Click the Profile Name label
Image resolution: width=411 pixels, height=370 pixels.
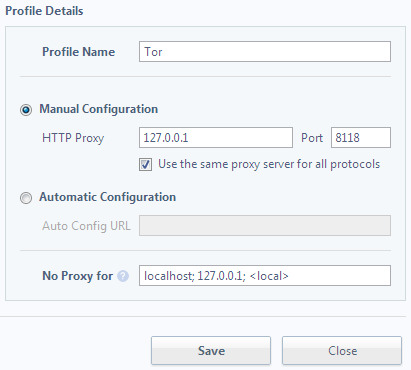click(78, 52)
